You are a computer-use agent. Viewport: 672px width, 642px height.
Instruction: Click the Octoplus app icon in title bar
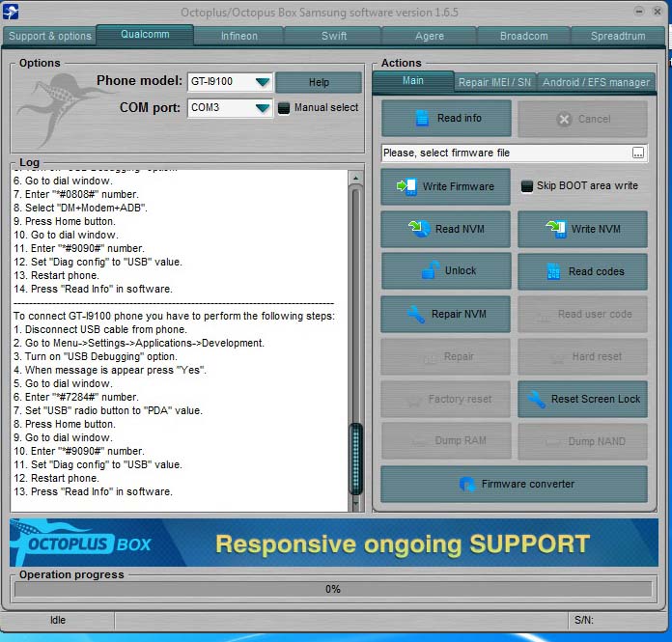(11, 12)
